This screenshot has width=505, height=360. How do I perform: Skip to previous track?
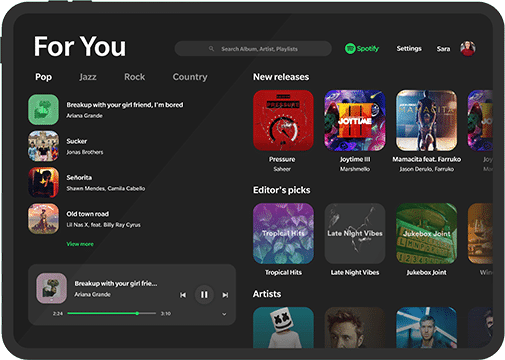(x=183, y=295)
